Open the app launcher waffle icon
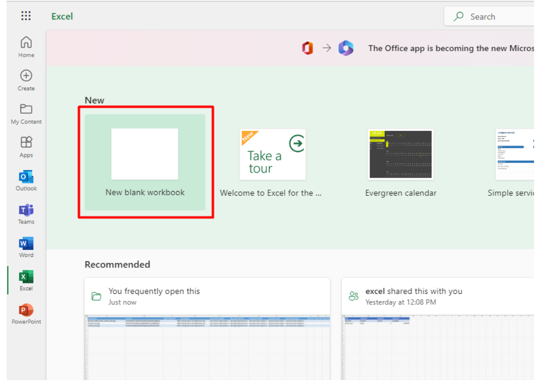Image resolution: width=545 pixels, height=392 pixels. [26, 16]
